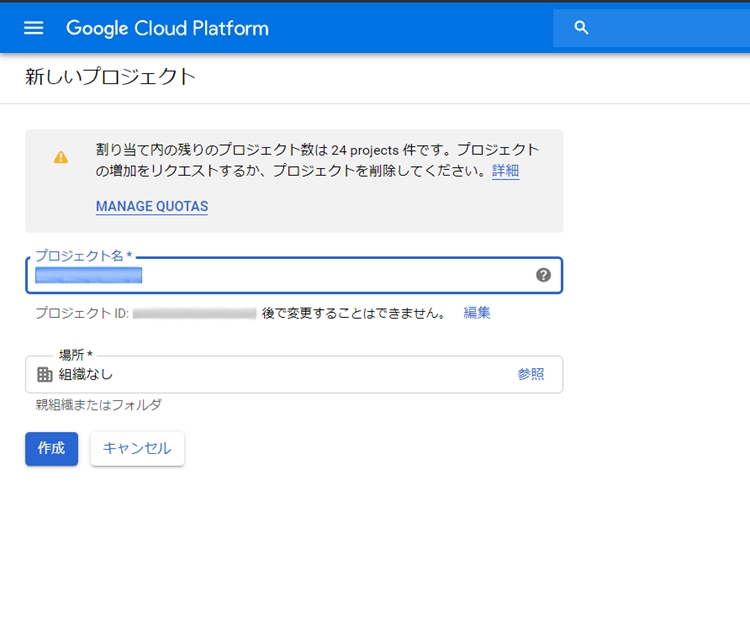Click the organization building icon
The image size is (750, 628).
44,374
